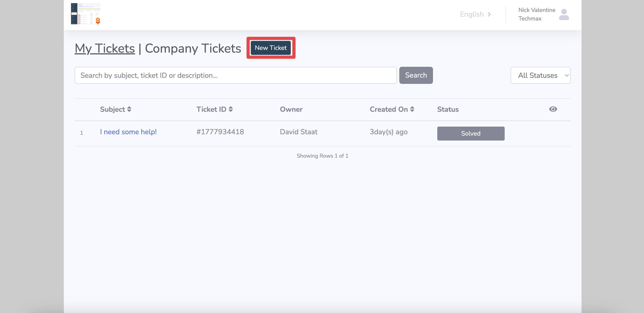Click the Search button
The image size is (644, 313).
(416, 75)
